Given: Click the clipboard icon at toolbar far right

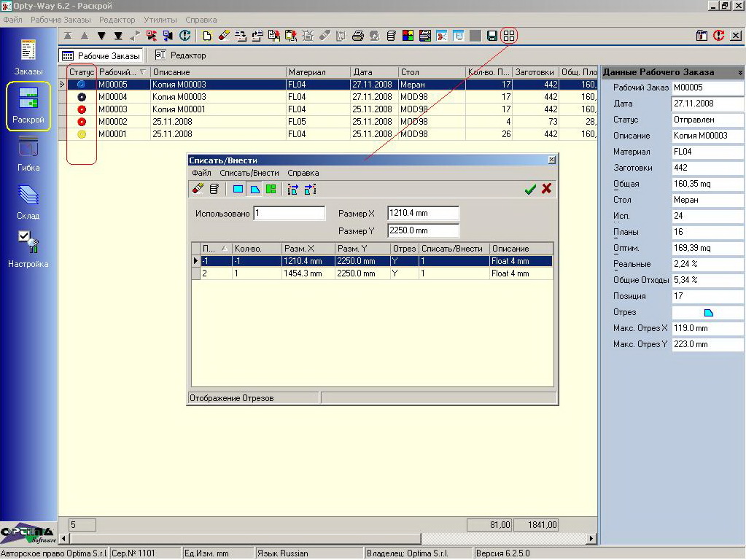Looking at the screenshot, I should [702, 36].
